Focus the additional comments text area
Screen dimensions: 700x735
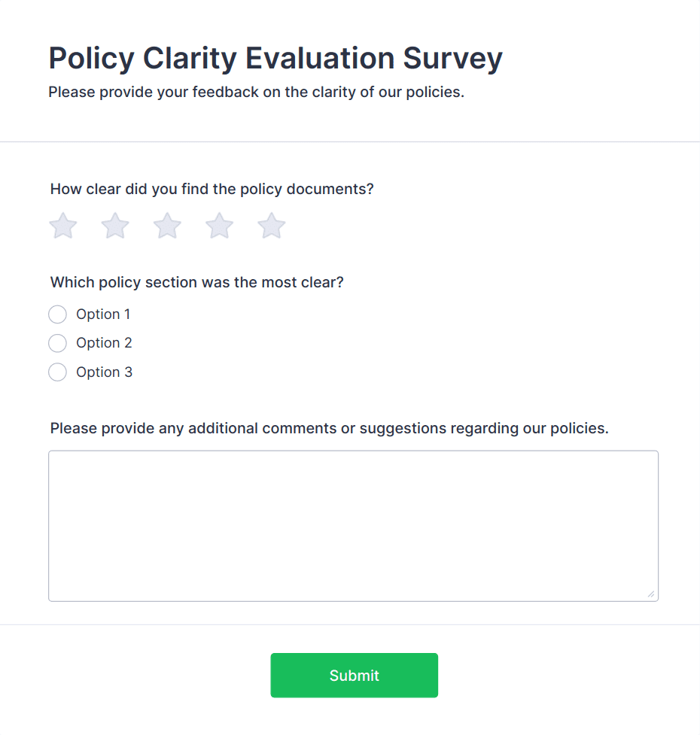(x=353, y=526)
